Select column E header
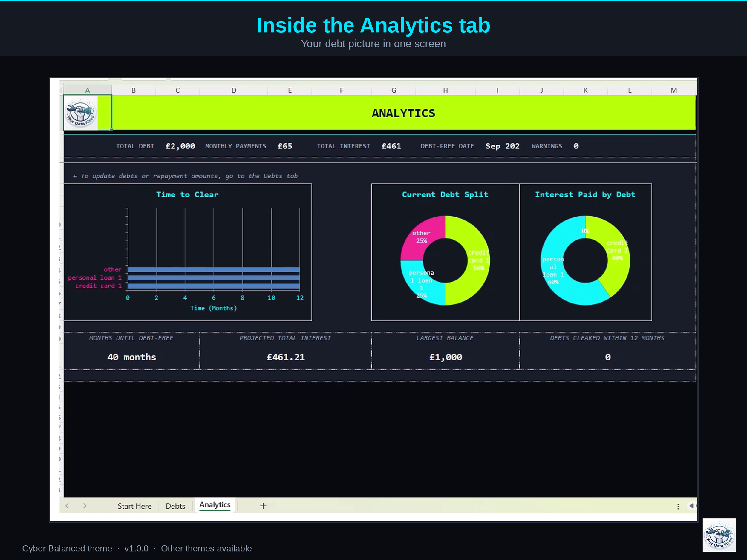 290,90
